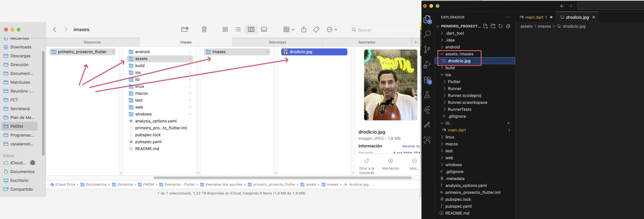This screenshot has height=219, width=644.
Task: Open the Source Control view in VS Code
Action: (427, 49)
